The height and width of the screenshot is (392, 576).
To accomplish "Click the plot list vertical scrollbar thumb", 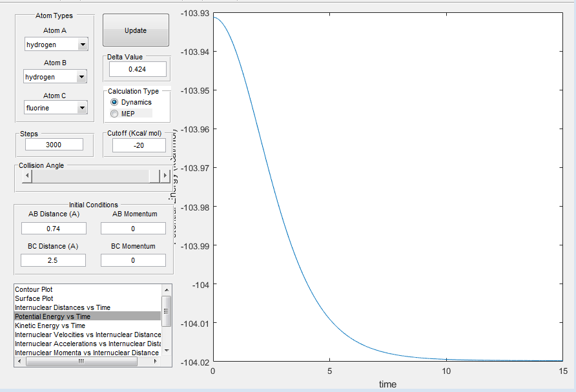I will point(167,311).
